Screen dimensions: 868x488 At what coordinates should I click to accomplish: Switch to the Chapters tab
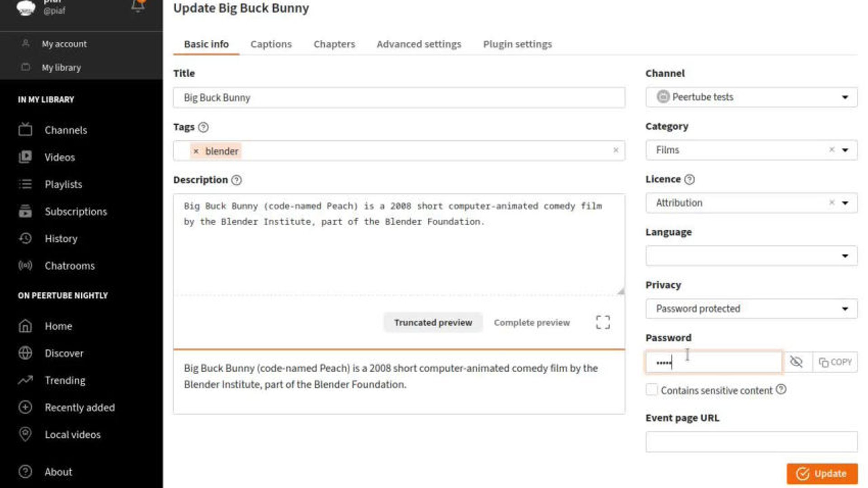point(334,44)
